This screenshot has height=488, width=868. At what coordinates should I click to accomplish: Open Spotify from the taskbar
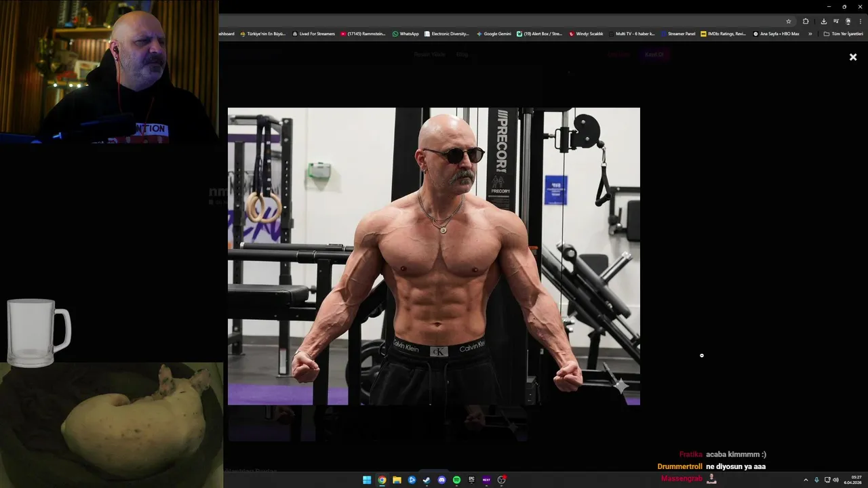(456, 480)
